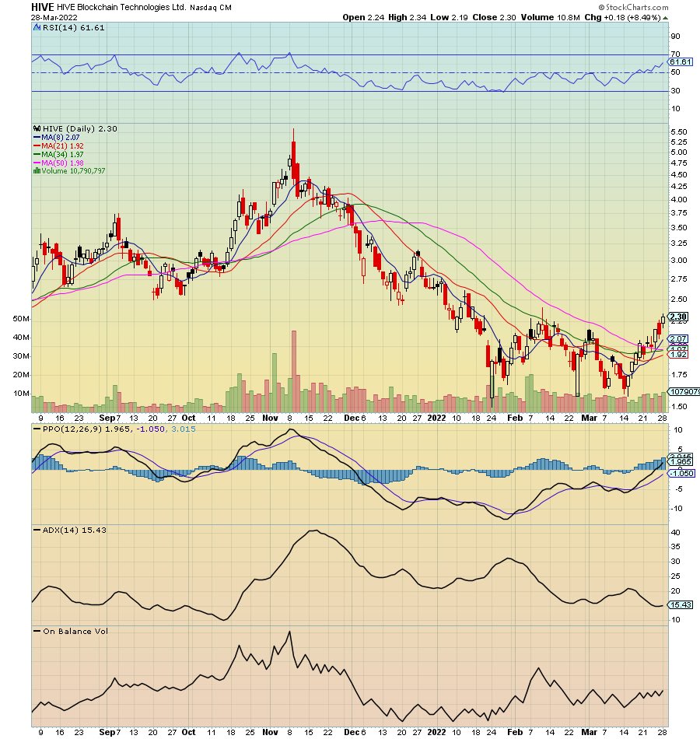Click the RSI(14) 61.61 panel label
This screenshot has width=700, height=739.
[74, 28]
